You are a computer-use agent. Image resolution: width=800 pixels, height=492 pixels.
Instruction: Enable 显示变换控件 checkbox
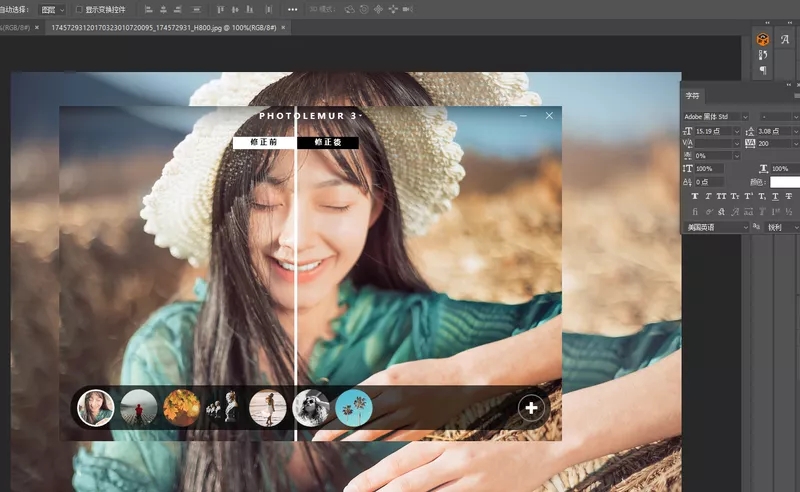tap(79, 9)
